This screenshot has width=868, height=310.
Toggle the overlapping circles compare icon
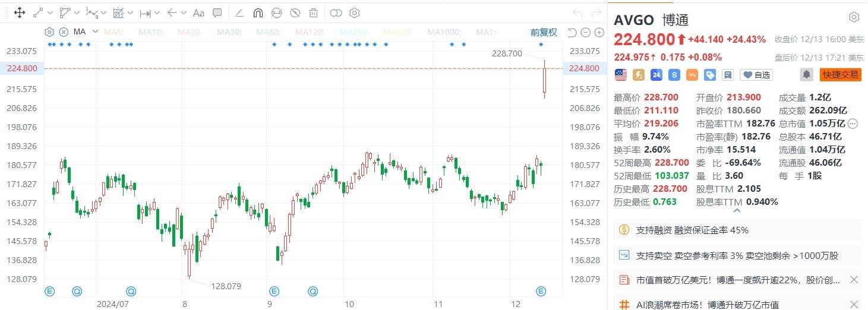point(336,12)
